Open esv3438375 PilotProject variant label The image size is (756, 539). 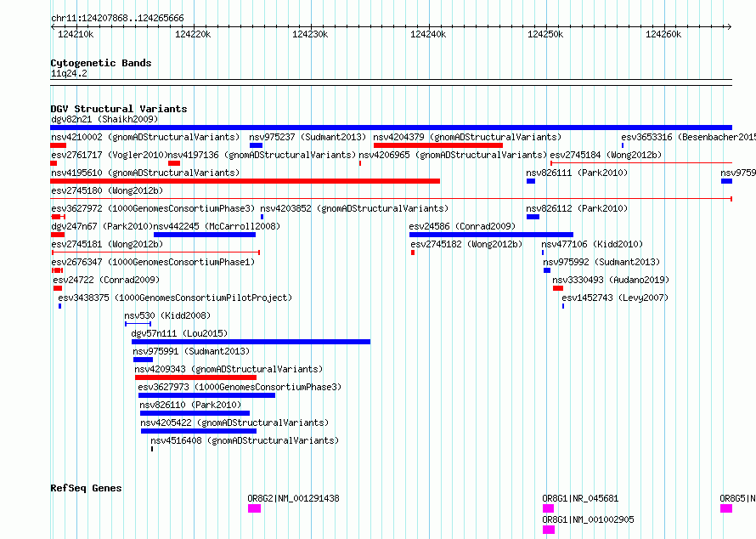175,298
